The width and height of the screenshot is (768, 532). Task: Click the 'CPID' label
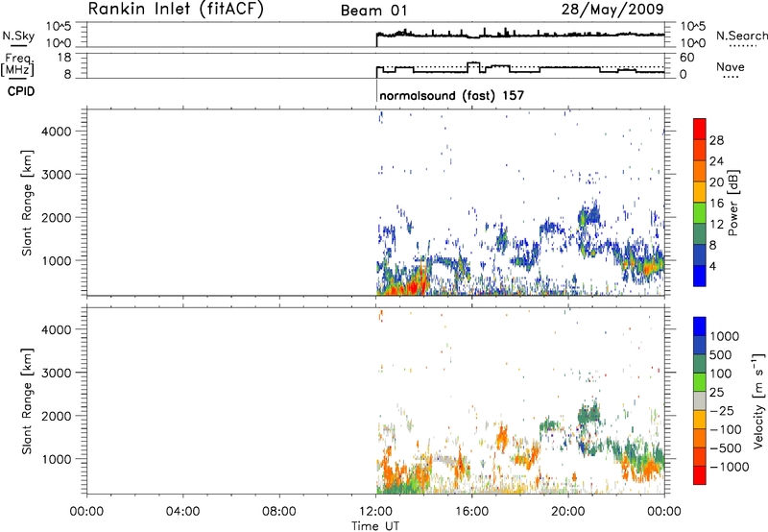[x=21, y=91]
